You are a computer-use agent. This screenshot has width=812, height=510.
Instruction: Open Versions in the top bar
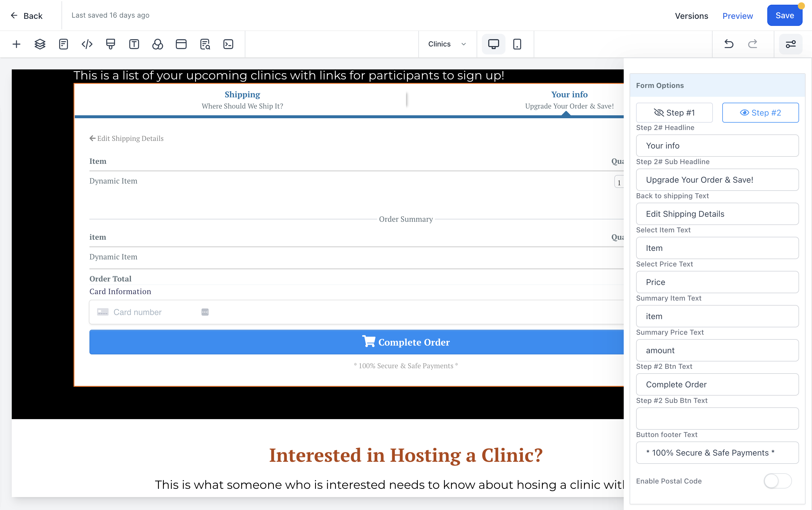691,16
